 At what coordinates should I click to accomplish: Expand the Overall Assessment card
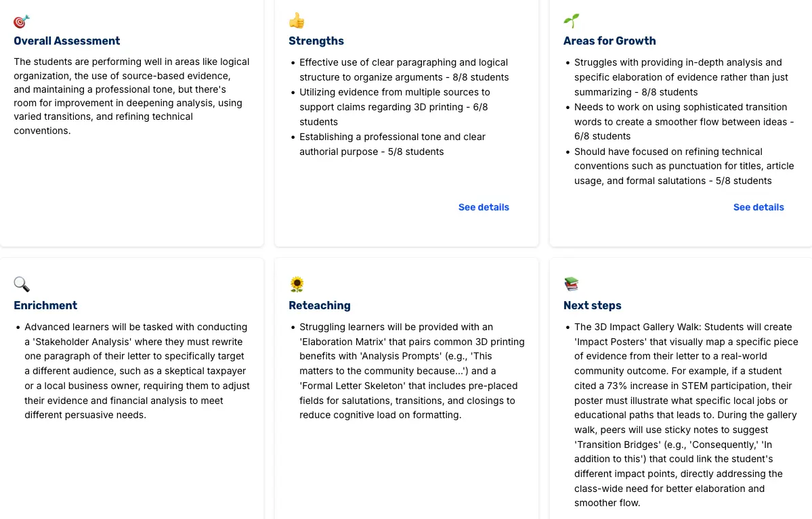click(131, 123)
